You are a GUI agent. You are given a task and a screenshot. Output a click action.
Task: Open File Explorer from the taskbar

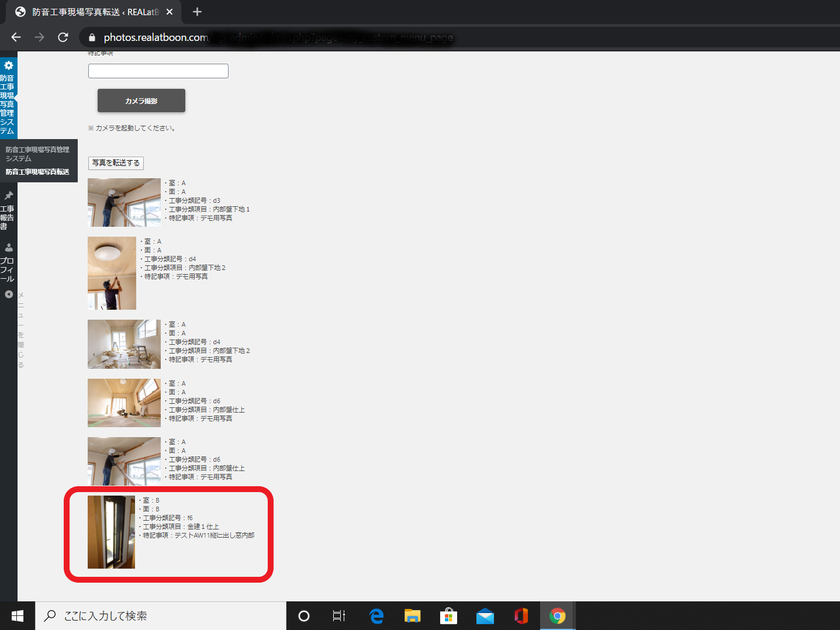click(412, 616)
